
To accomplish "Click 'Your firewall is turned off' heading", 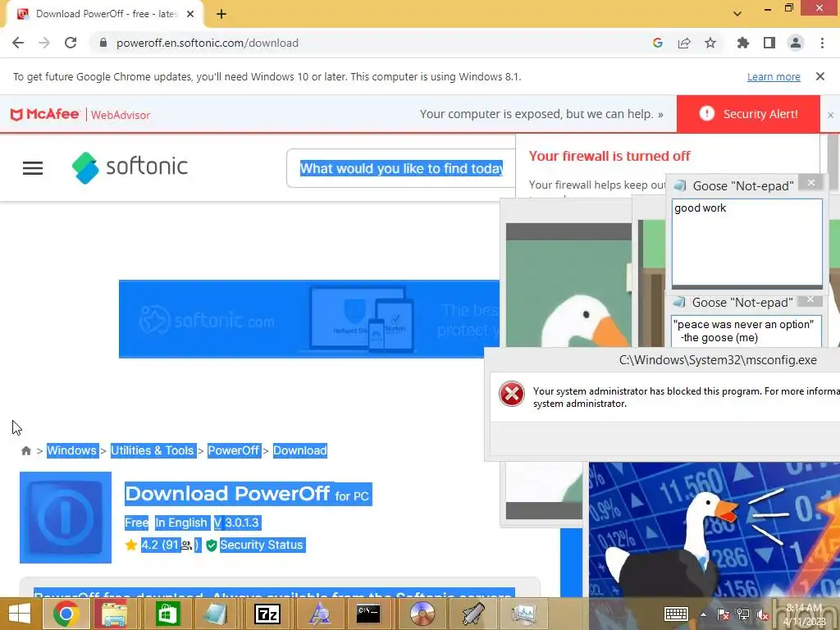I will pos(609,156).
